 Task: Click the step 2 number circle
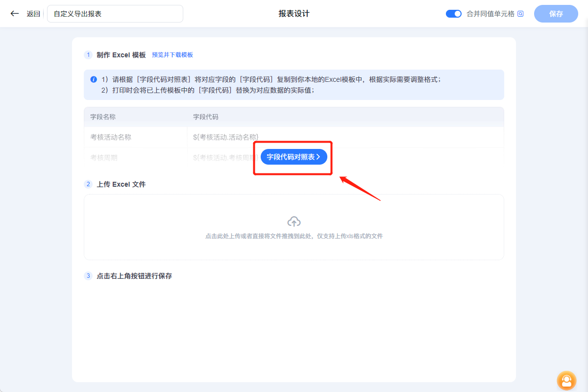[x=88, y=184]
